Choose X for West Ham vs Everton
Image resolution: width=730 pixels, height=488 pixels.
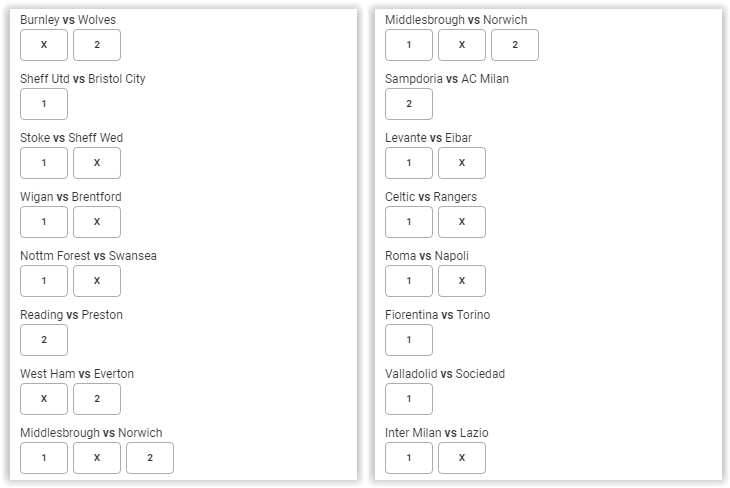[x=44, y=399]
